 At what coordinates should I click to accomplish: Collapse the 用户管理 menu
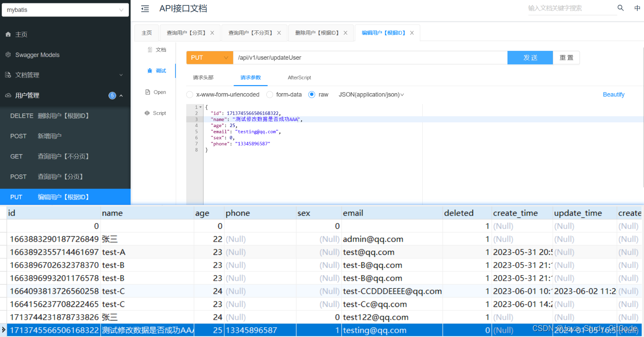click(x=121, y=95)
